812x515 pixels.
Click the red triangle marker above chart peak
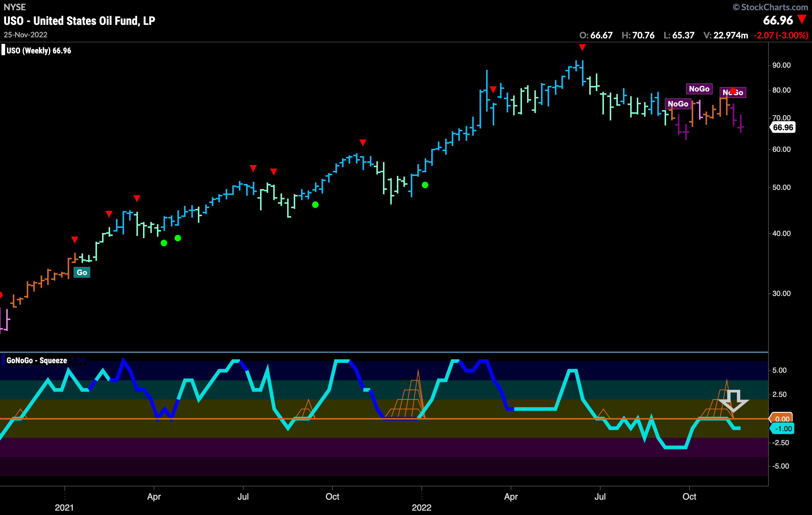[582, 48]
